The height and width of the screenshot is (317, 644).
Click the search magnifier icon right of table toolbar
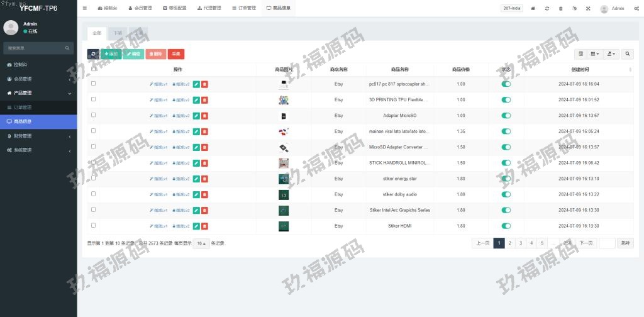click(628, 54)
